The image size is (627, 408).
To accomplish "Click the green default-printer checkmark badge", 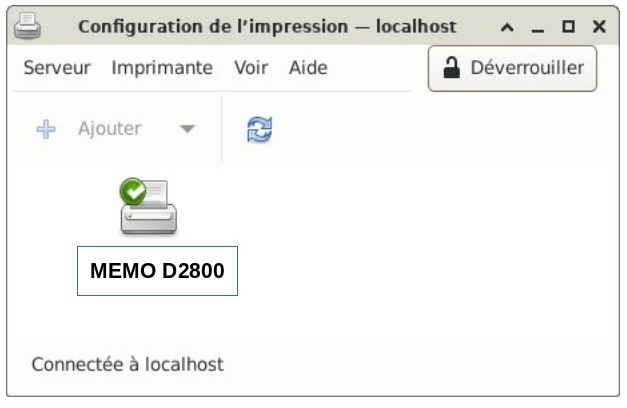I will pos(132,191).
